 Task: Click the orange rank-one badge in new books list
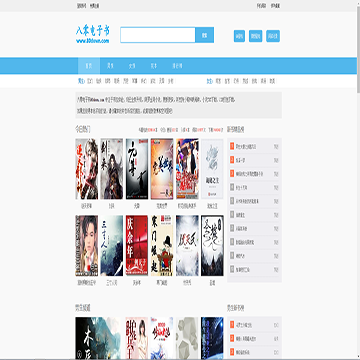(232, 146)
